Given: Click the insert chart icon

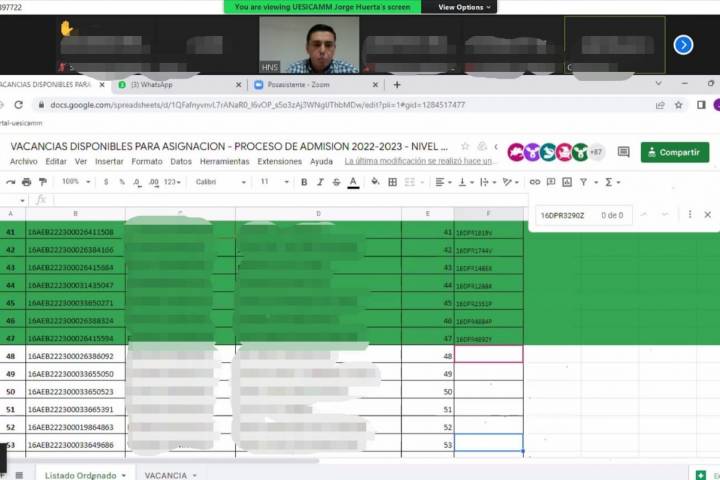Looking at the screenshot, I should pyautogui.click(x=567, y=182).
